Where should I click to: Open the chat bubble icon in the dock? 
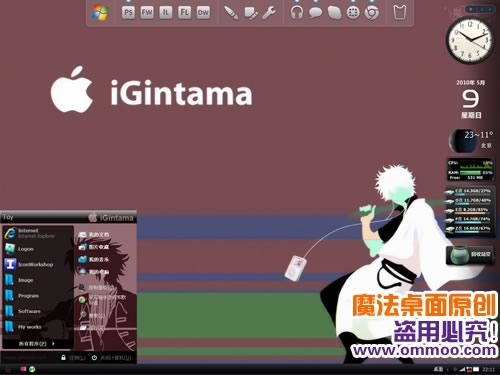click(x=315, y=13)
